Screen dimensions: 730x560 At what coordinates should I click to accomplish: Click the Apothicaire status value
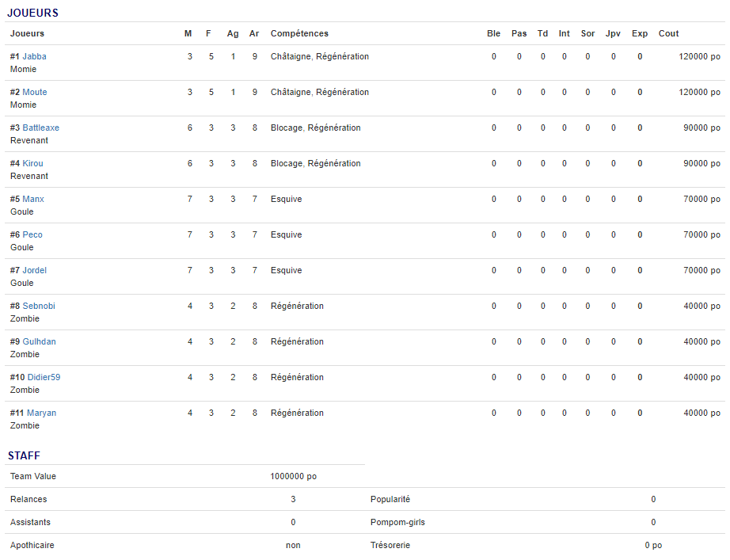coord(293,545)
